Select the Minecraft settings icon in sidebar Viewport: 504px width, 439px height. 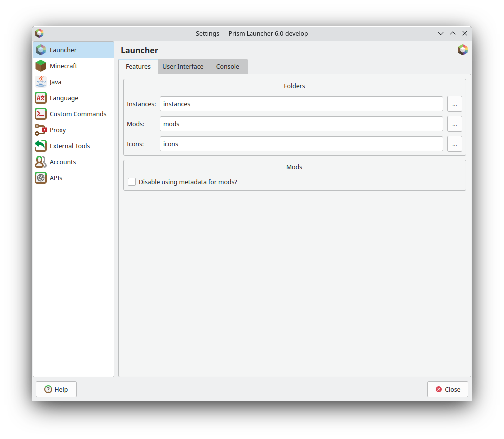[x=41, y=66]
